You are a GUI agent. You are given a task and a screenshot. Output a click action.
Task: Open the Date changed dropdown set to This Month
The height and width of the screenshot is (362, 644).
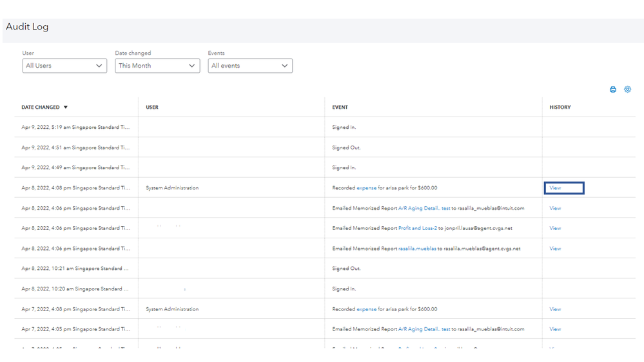pyautogui.click(x=157, y=66)
